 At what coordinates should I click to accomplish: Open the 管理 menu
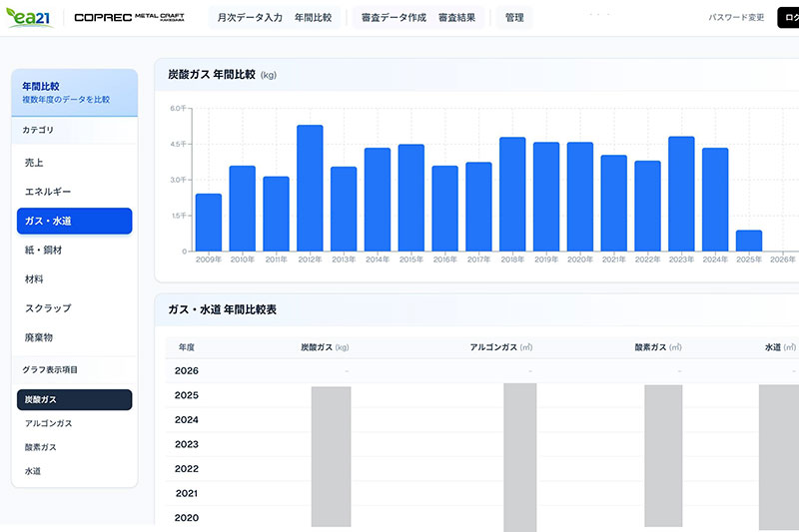(x=514, y=18)
